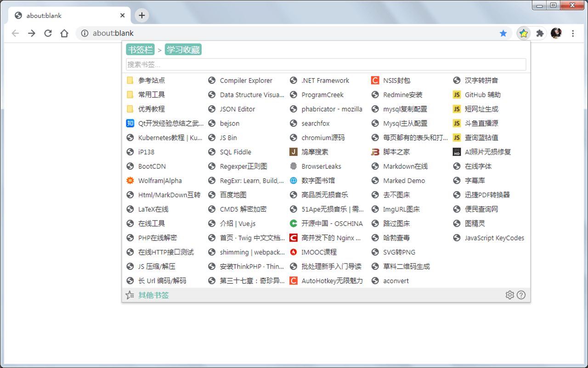Open the popup settings gear icon
The width and height of the screenshot is (588, 368).
pos(509,295)
